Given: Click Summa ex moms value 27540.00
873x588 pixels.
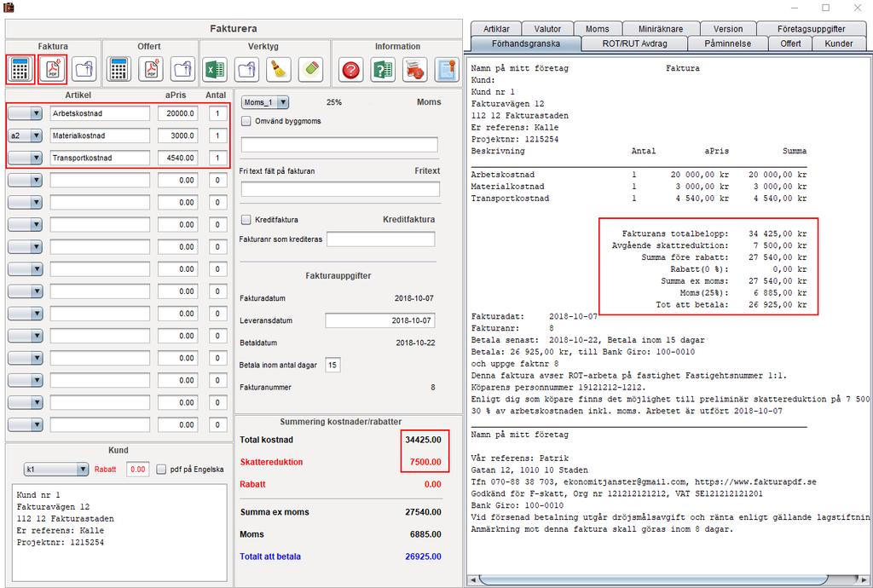Looking at the screenshot, I should pos(423,512).
